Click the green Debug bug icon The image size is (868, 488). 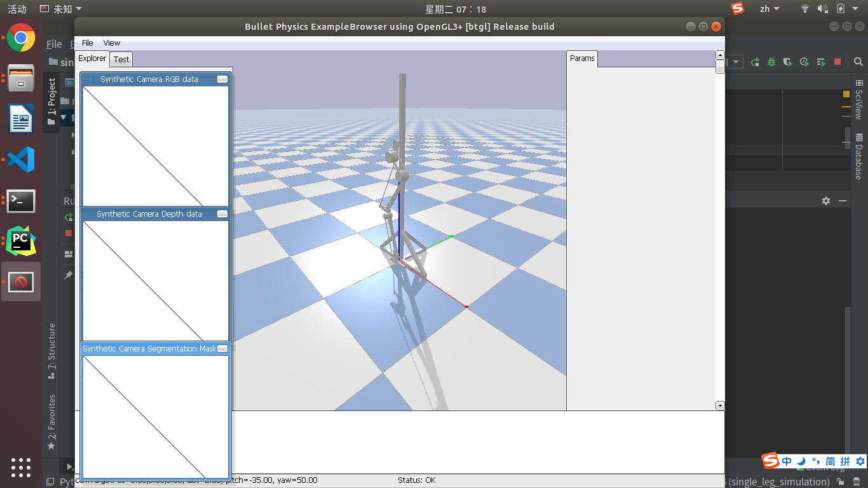tap(771, 62)
